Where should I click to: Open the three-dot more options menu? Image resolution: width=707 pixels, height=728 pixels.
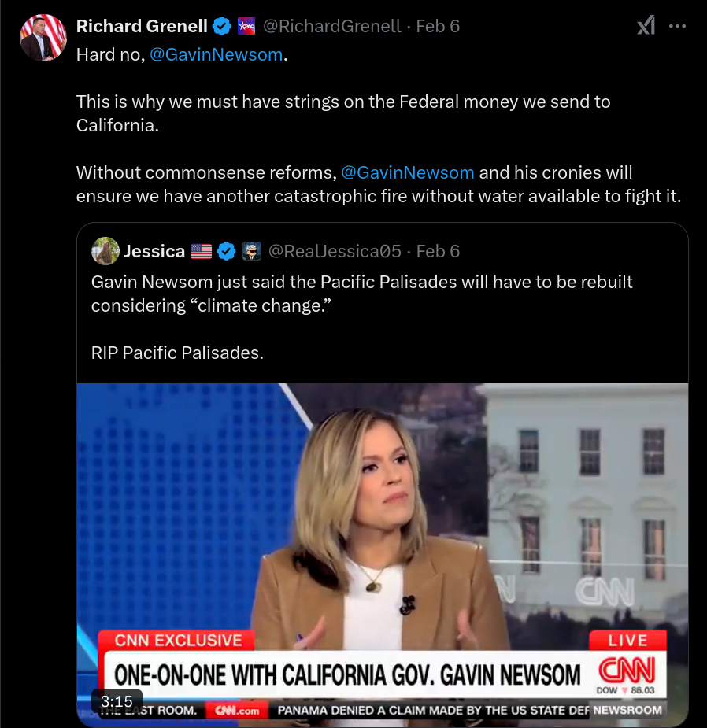(x=677, y=26)
